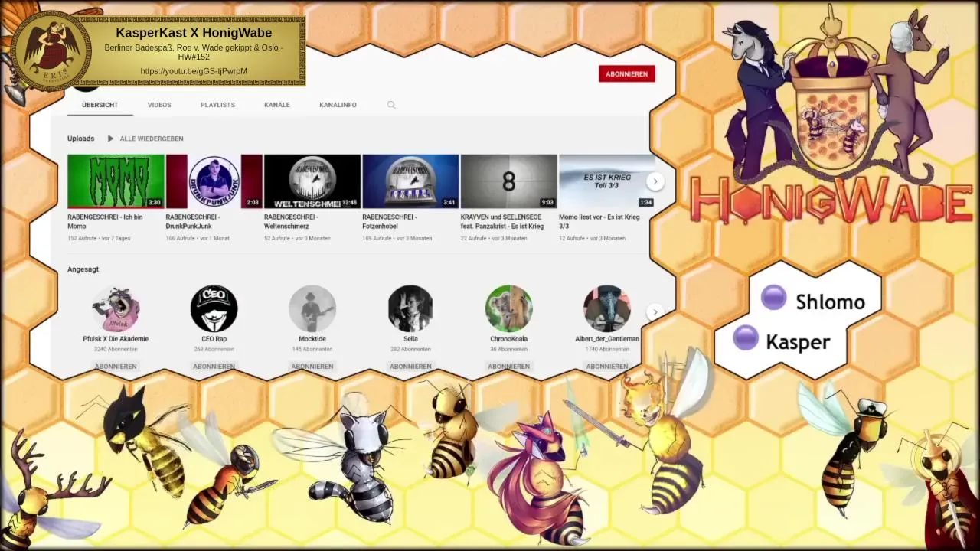Open the ChronoKoala channel name
980x551 pixels.
[x=508, y=339]
